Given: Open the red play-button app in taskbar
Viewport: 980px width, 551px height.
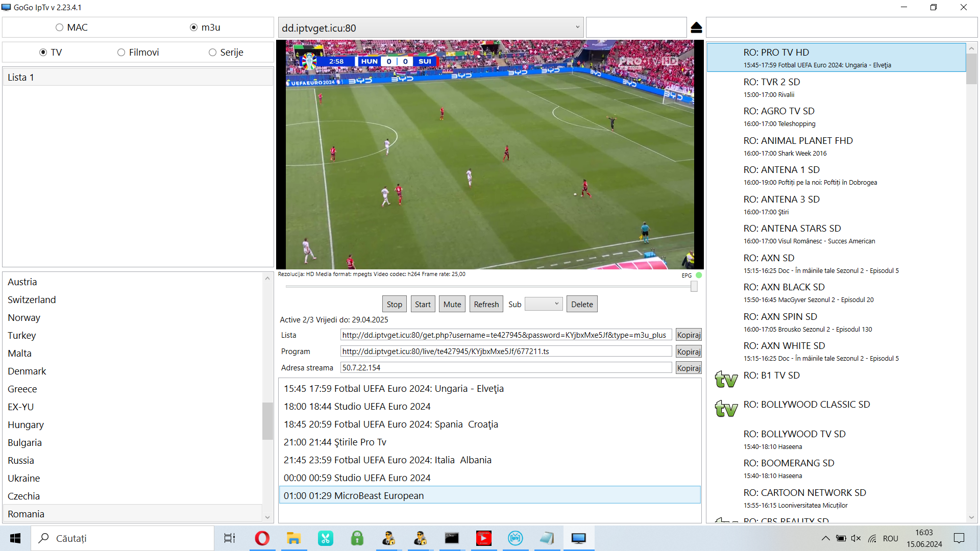Looking at the screenshot, I should coord(483,538).
